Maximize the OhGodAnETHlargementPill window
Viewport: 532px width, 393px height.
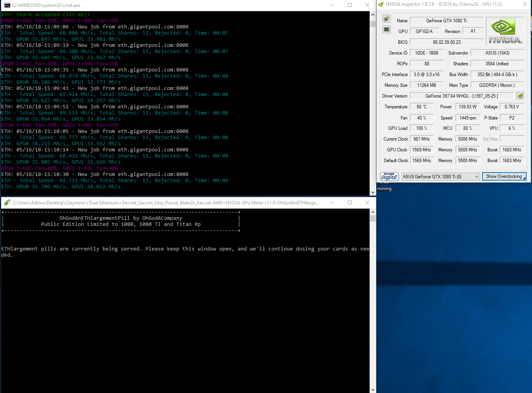pos(350,202)
